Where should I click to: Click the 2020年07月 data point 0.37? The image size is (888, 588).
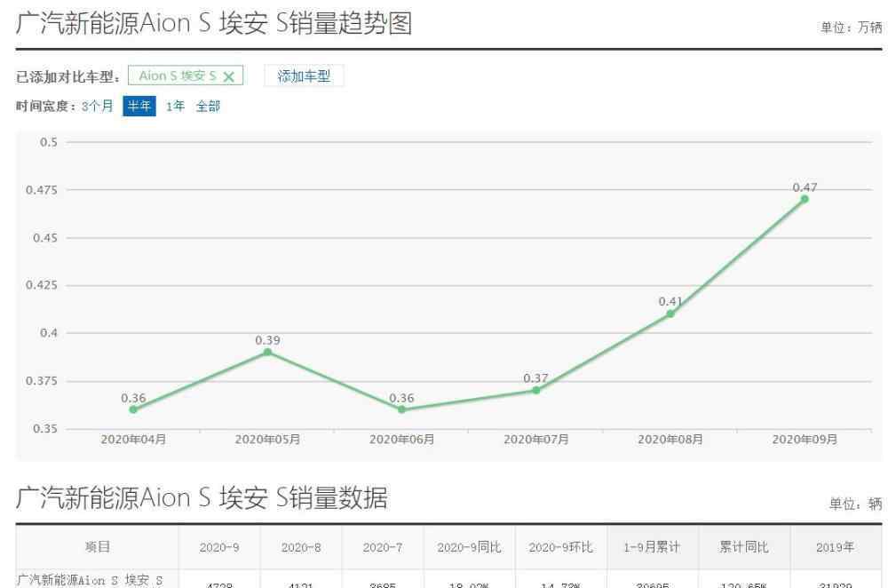pos(535,390)
